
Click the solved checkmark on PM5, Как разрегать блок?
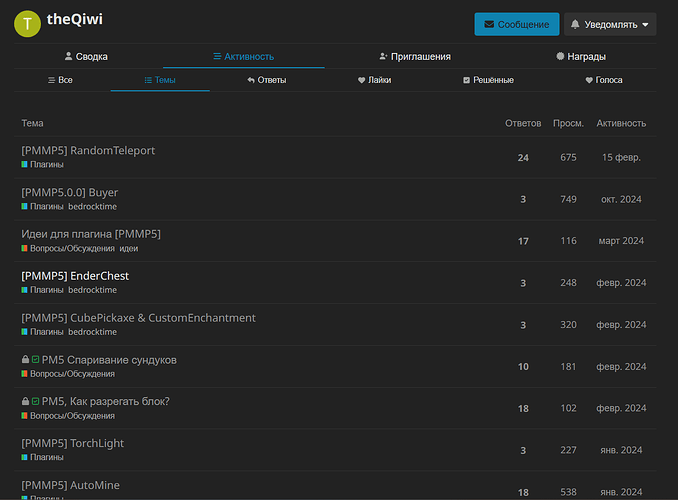tap(36, 402)
